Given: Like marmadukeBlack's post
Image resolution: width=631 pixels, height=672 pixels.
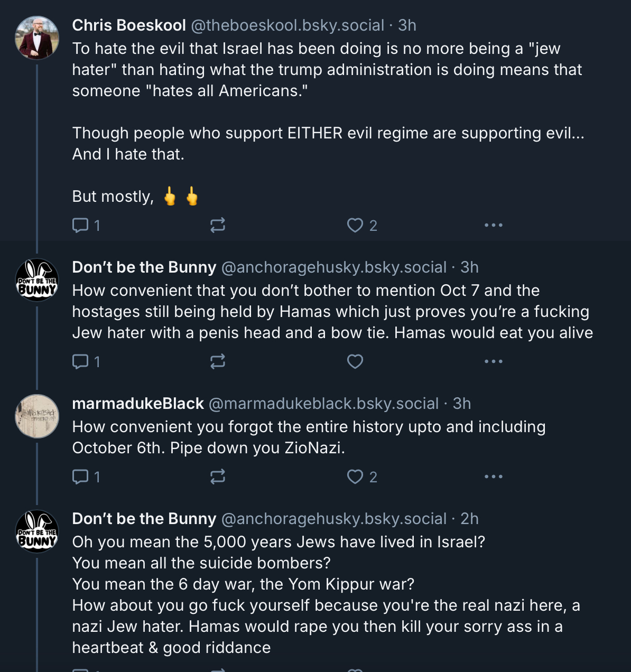Looking at the screenshot, I should [355, 477].
